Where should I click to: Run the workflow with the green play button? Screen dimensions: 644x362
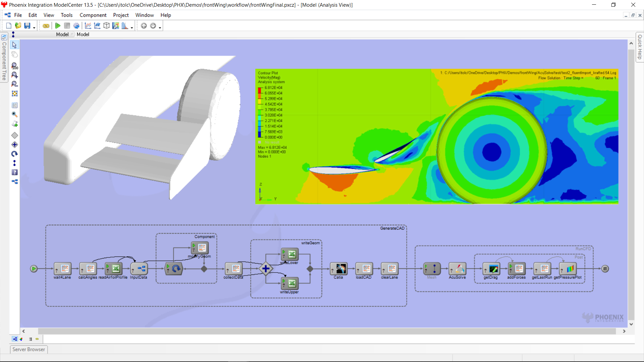pyautogui.click(x=58, y=26)
